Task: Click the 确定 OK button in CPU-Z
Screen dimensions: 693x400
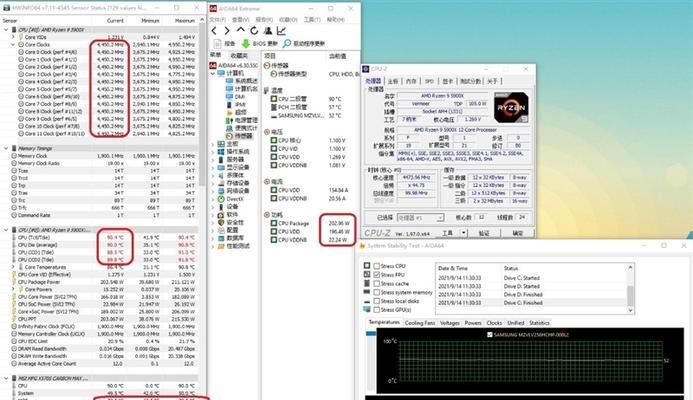Action: (x=518, y=233)
